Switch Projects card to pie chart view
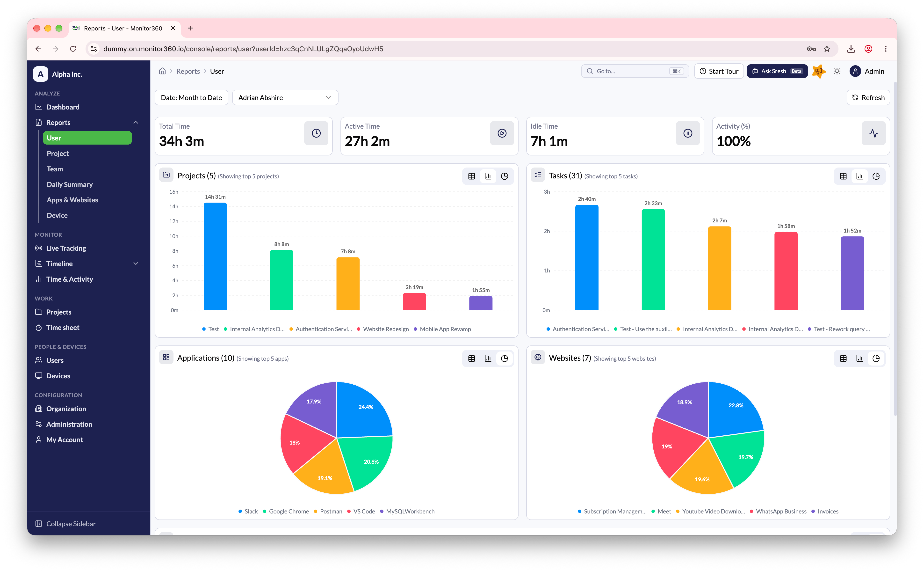924x571 pixels. tap(504, 176)
